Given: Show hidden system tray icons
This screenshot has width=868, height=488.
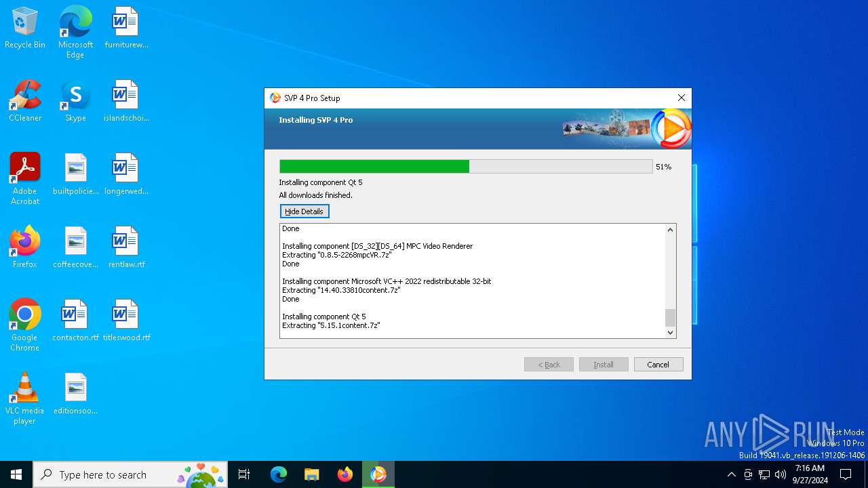Looking at the screenshot, I should pos(731,474).
